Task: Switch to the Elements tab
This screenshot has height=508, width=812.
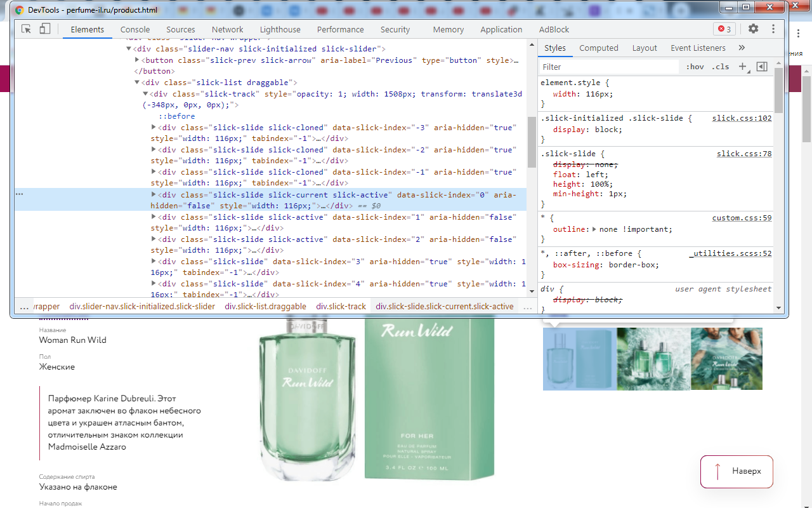Action: click(x=88, y=29)
